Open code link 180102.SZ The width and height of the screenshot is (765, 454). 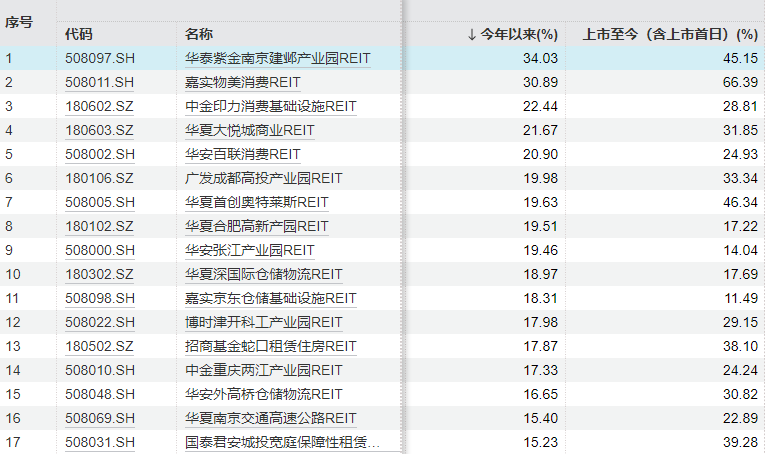(100, 226)
